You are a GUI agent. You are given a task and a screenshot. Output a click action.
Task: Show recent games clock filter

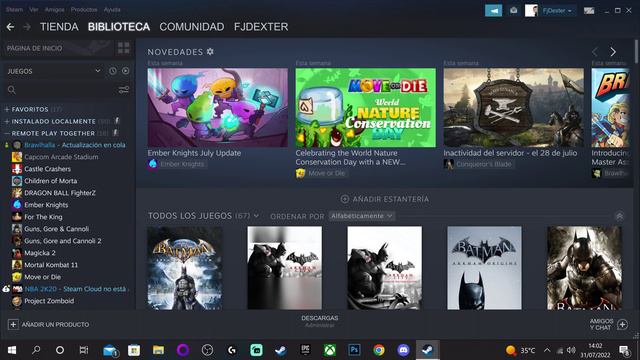pos(113,71)
